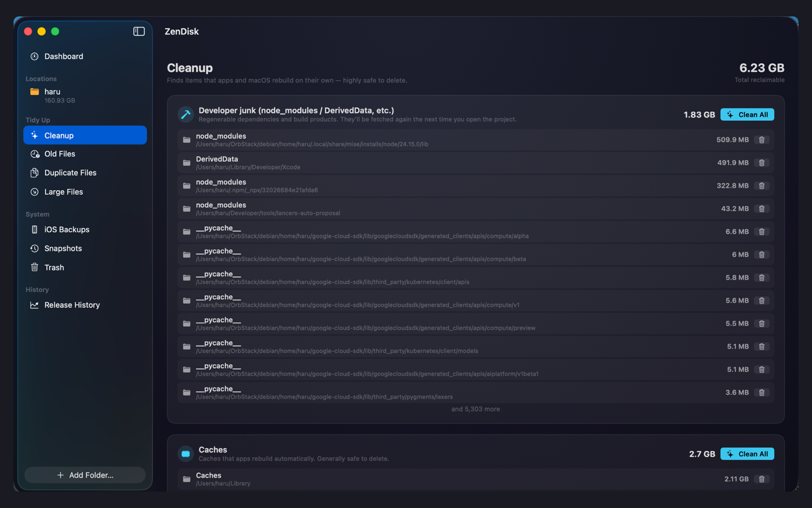Click the 6.23 GB total reclaimable value

coord(762,68)
